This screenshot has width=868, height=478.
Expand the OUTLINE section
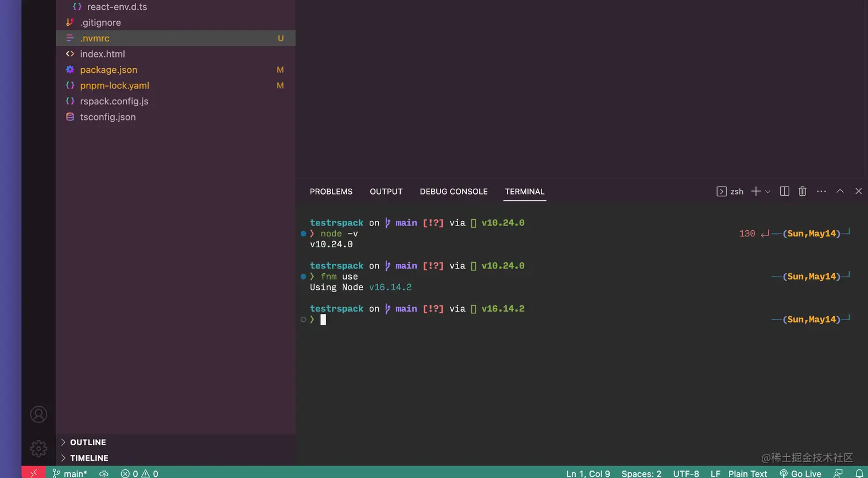176,442
